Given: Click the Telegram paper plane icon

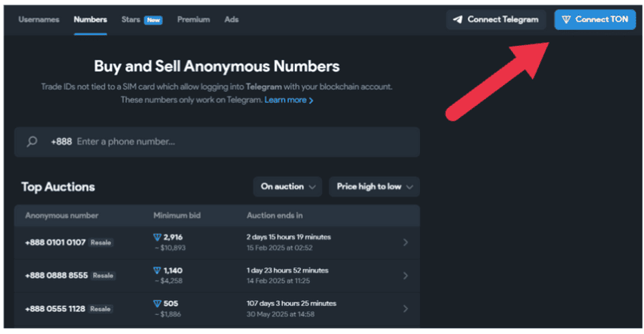Looking at the screenshot, I should (457, 19).
